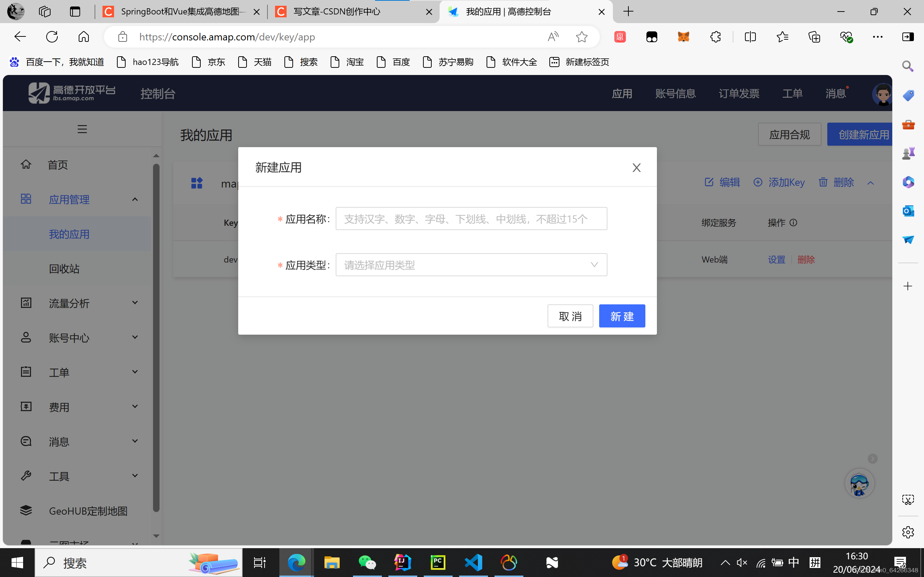The width and height of the screenshot is (924, 577).
Task: Click the 取消 button
Action: pyautogui.click(x=570, y=316)
